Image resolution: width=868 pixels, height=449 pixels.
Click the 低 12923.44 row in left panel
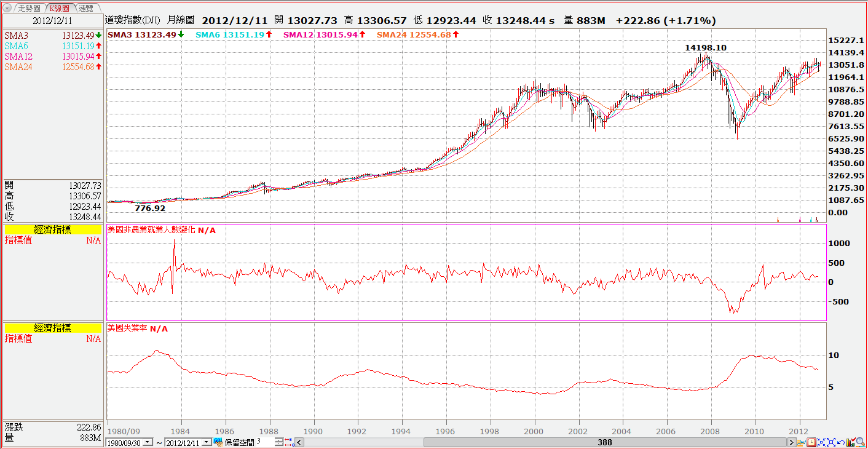53,206
